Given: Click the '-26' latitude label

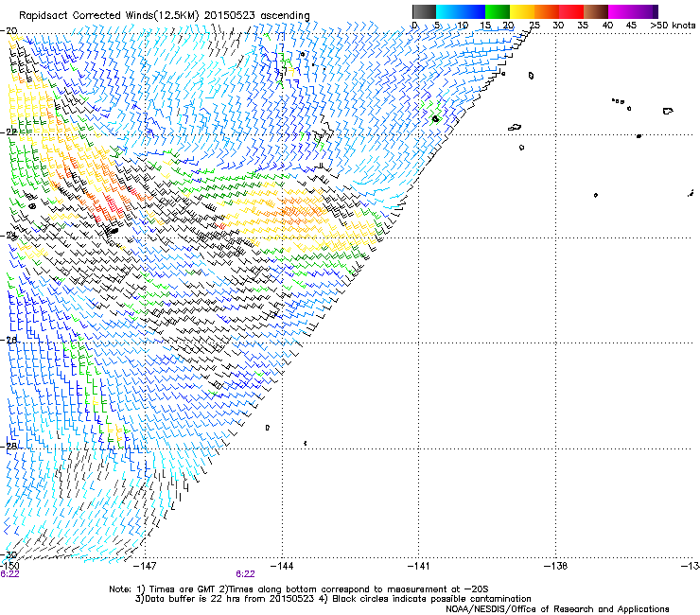Looking at the screenshot, I should tap(9, 340).
